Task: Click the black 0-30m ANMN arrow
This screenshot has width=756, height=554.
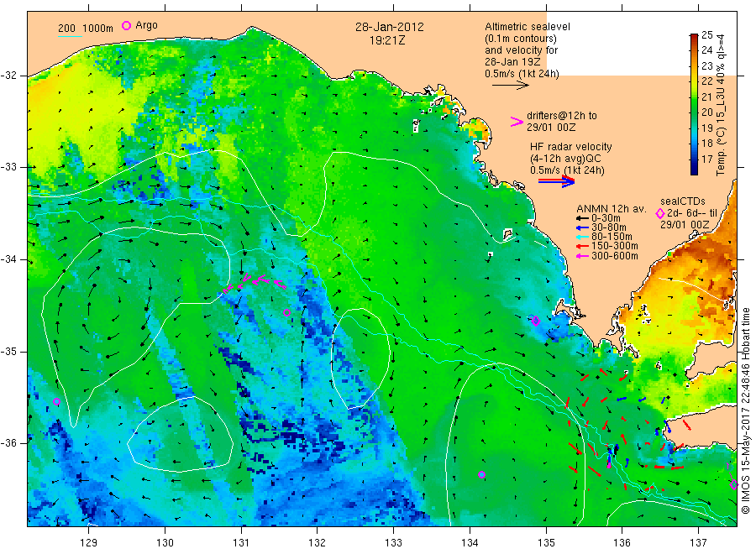Action: tap(582, 218)
